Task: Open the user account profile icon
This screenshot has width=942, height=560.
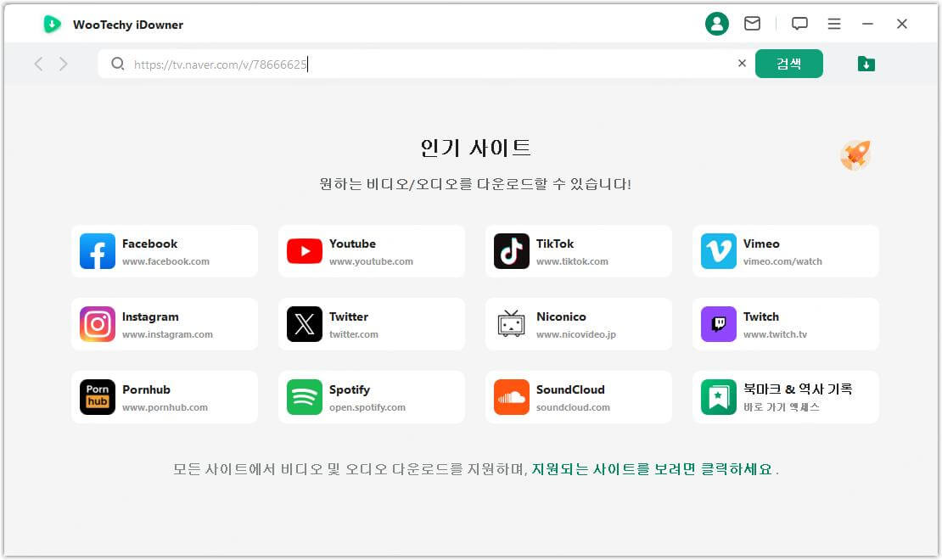Action: click(x=717, y=24)
